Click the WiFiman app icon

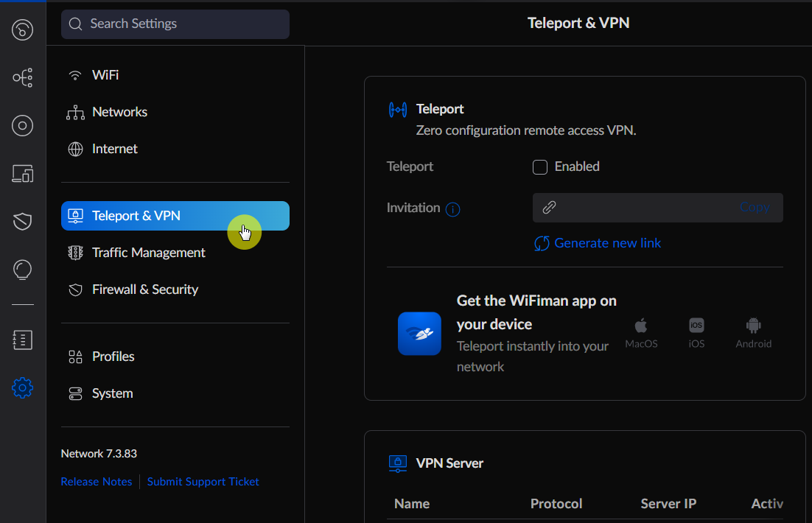tap(419, 334)
